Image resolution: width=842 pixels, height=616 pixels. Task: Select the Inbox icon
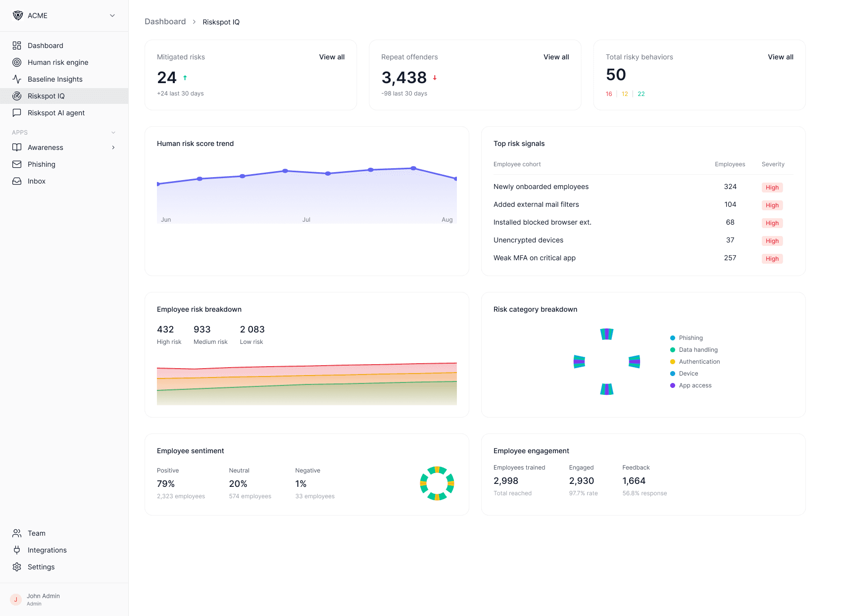[17, 181]
